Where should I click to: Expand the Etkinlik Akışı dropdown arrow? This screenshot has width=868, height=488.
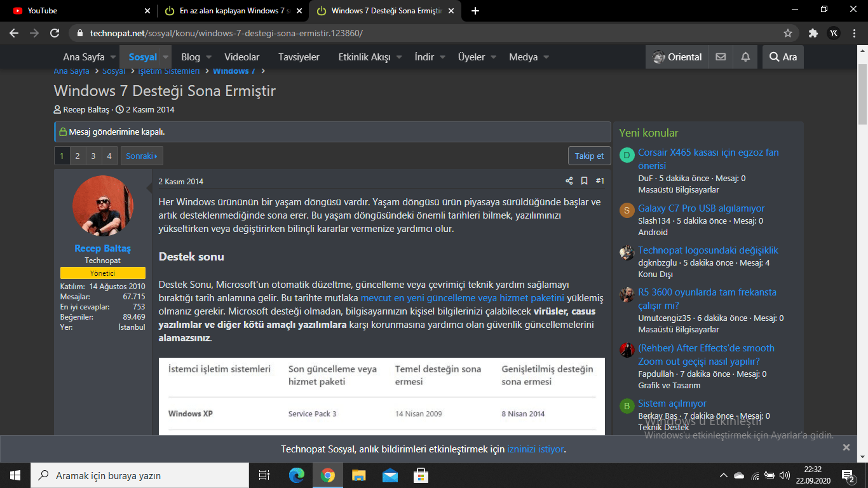point(399,57)
